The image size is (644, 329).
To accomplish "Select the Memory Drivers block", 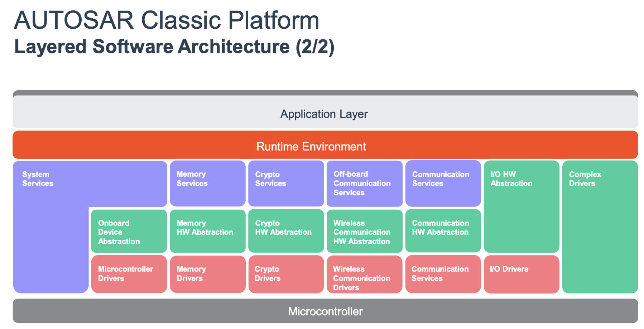I will (x=208, y=274).
